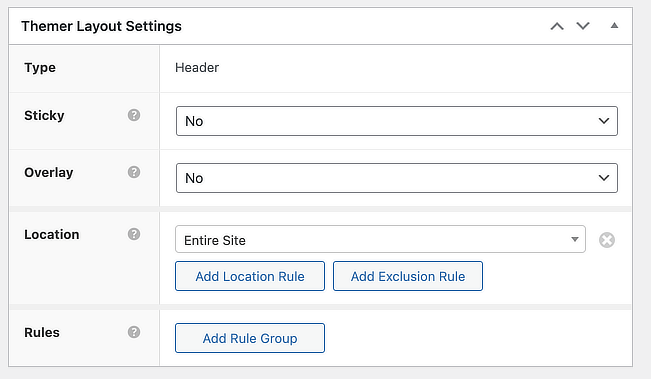
Task: Click the Add Location Rule button
Action: (x=250, y=276)
